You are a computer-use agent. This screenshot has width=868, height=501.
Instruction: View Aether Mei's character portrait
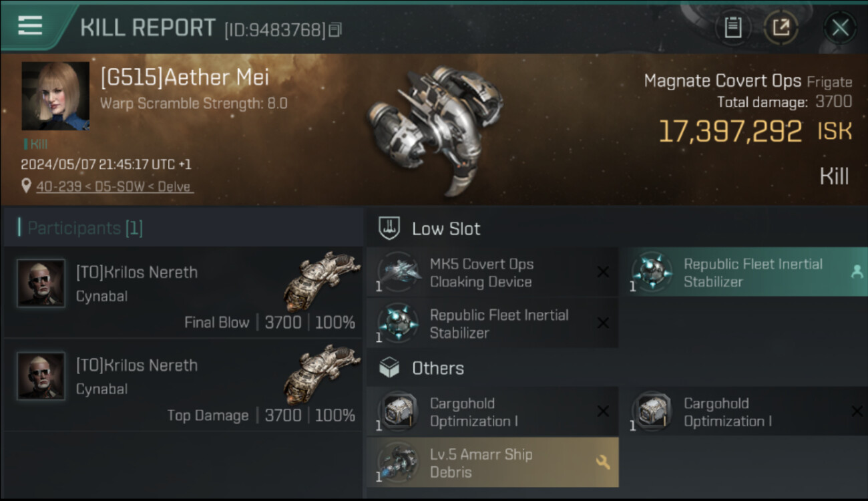tap(55, 96)
